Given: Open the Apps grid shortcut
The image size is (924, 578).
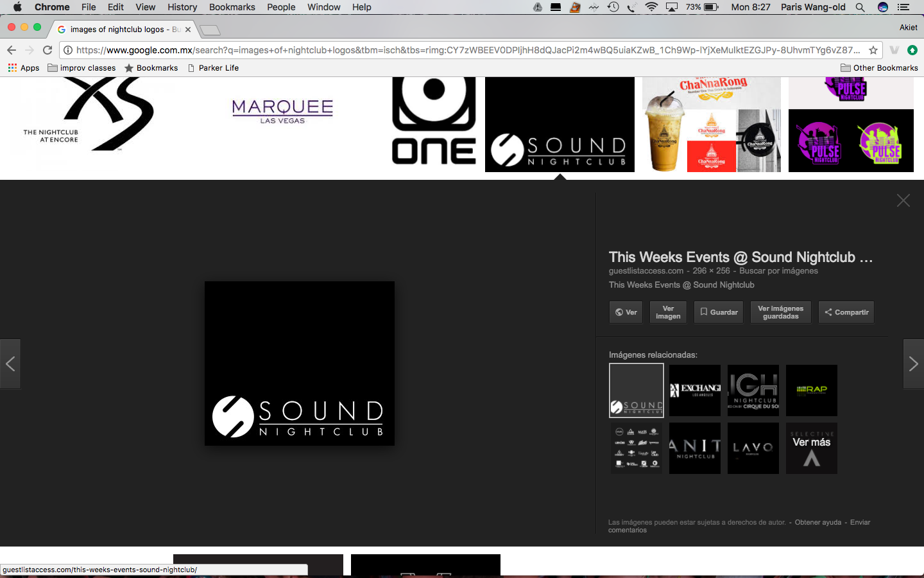Looking at the screenshot, I should coord(24,68).
